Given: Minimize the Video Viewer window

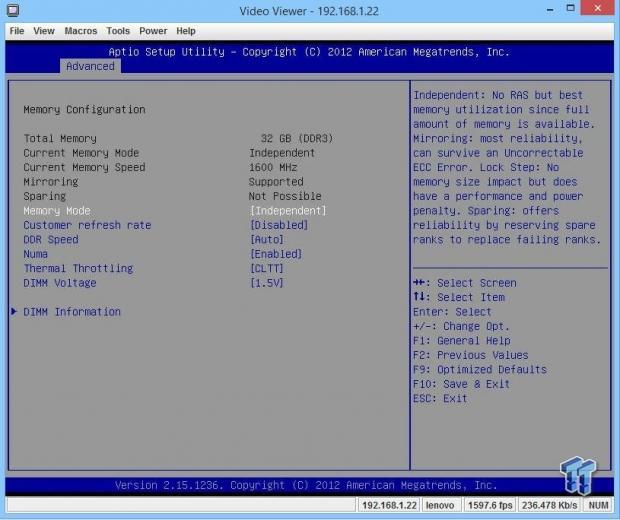Looking at the screenshot, I should [x=550, y=9].
